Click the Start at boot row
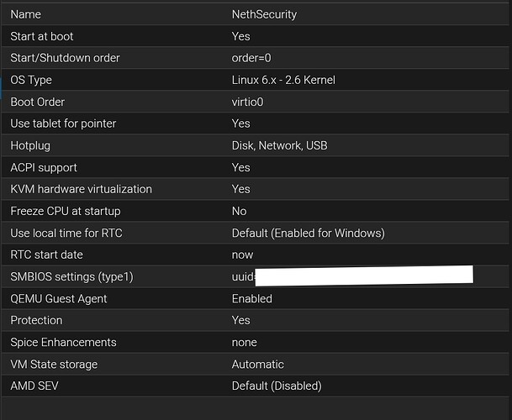Screen dimensions: 512x420 pyautogui.click(x=46, y=36)
